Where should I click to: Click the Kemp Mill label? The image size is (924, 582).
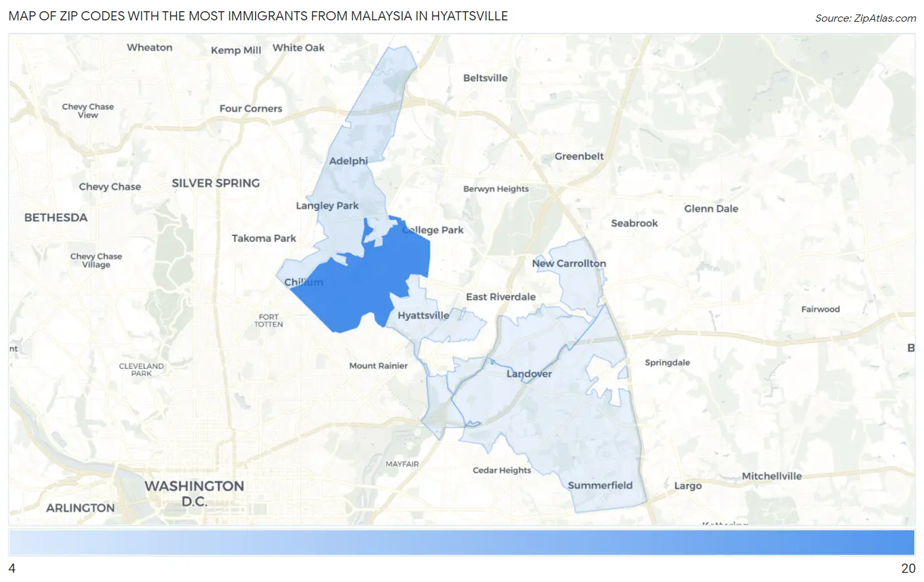(x=236, y=50)
